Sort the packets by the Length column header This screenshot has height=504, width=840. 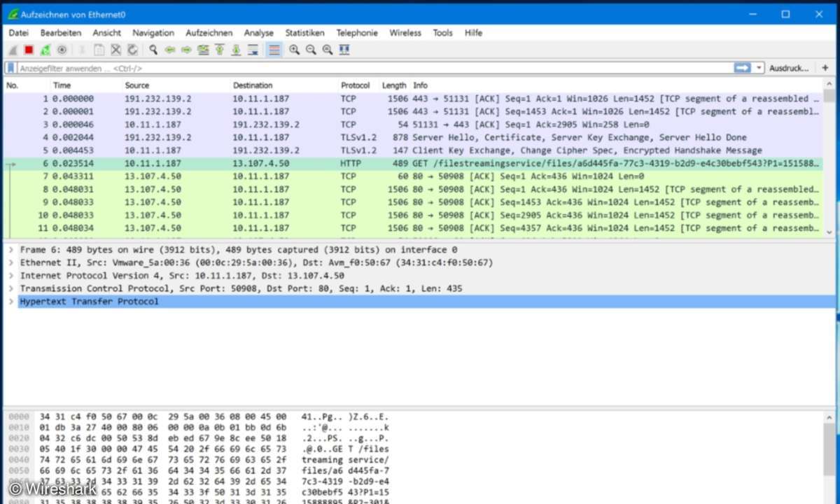point(394,85)
